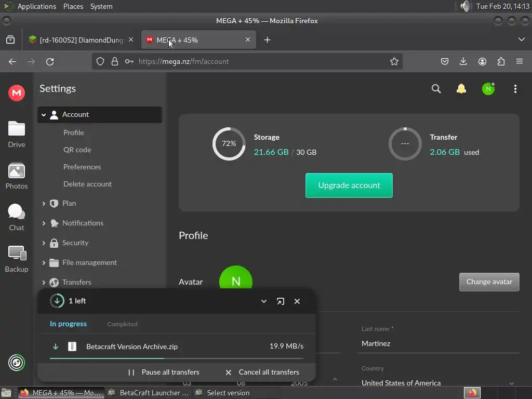The width and height of the screenshot is (532, 399).
Task: Click the Change avatar button
Action: pyautogui.click(x=489, y=282)
